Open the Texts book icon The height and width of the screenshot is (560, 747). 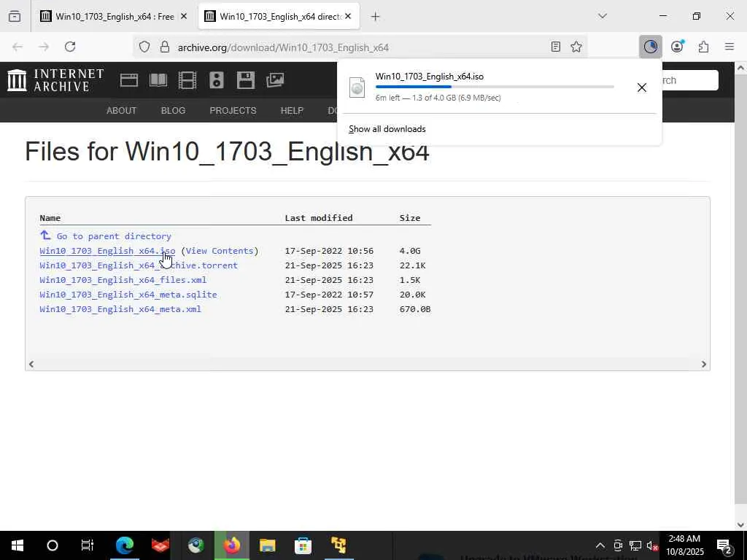(x=158, y=80)
